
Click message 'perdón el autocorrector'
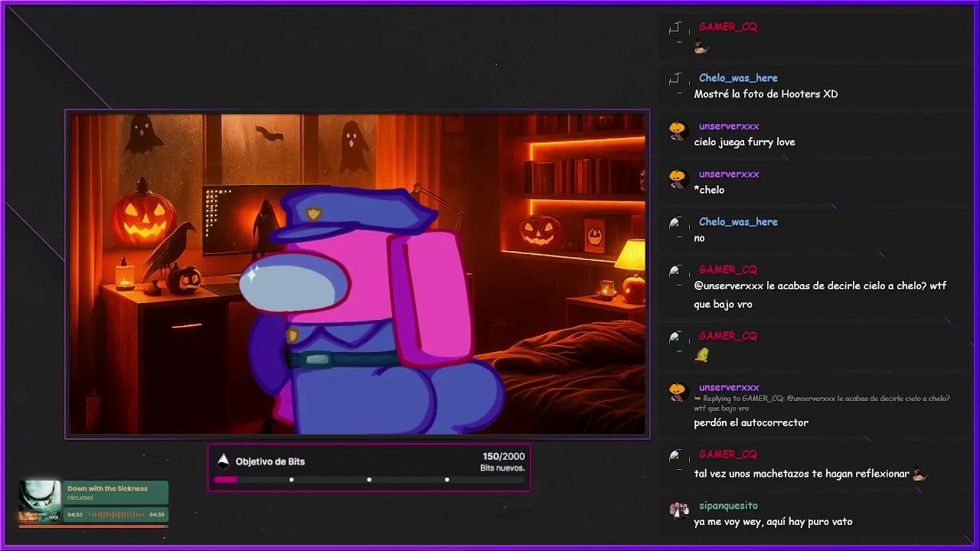(751, 422)
